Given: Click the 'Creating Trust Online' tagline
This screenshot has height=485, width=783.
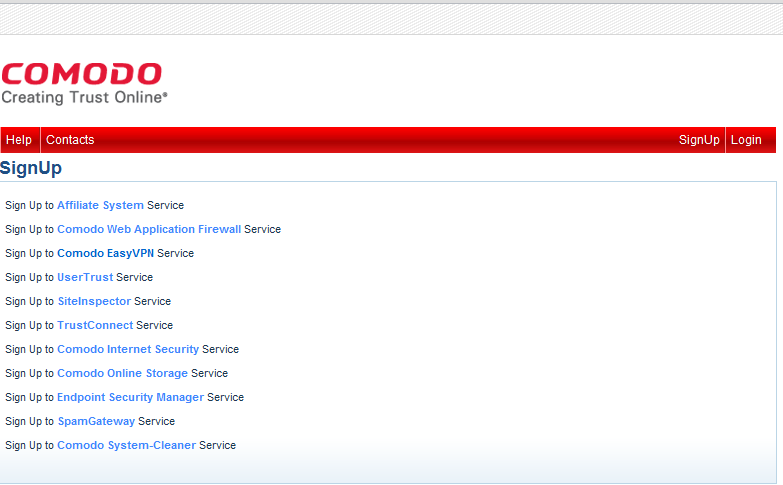Looking at the screenshot, I should point(84,97).
